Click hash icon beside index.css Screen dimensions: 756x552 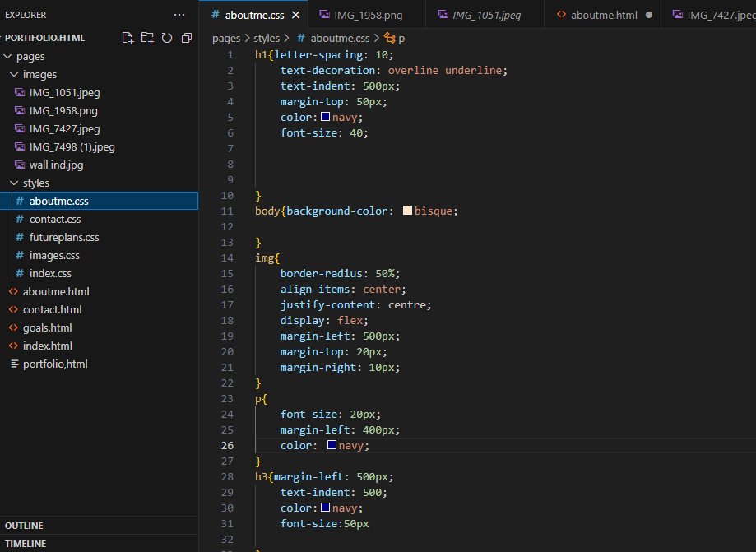[x=20, y=273]
